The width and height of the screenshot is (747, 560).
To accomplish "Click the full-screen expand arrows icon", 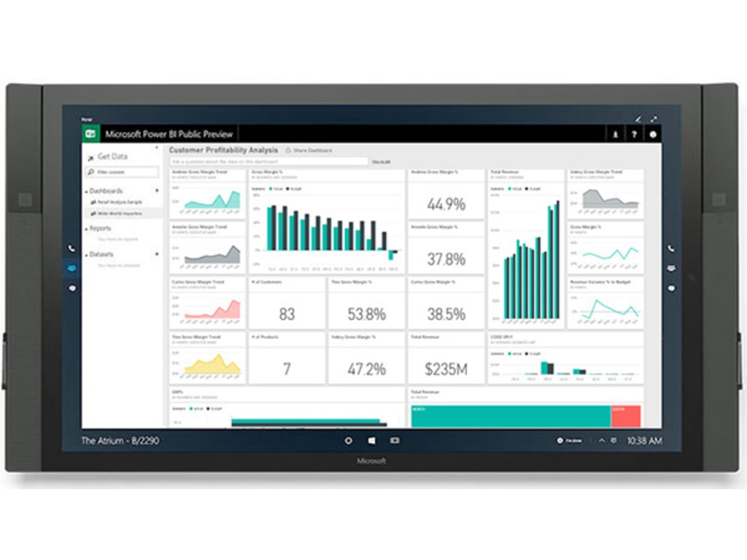I will click(654, 119).
